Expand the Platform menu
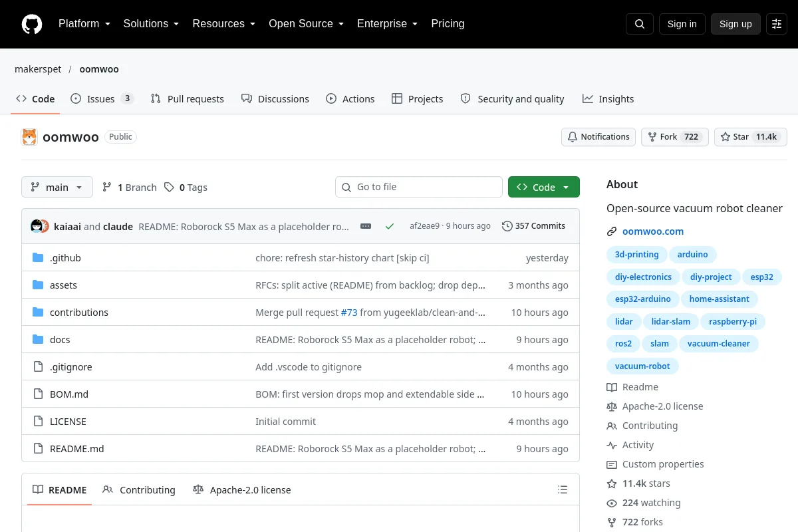 tap(84, 24)
